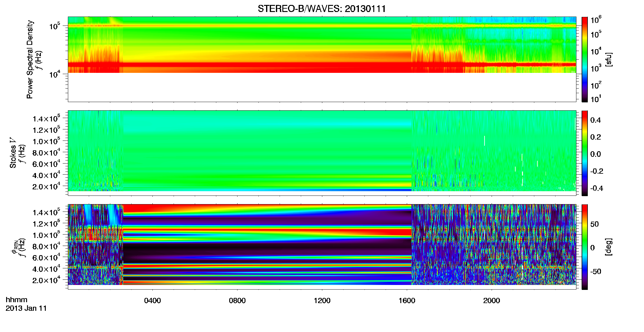Click the 1200 time tick label
Image resolution: width=644 pixels, height=332 pixels.
click(x=322, y=301)
